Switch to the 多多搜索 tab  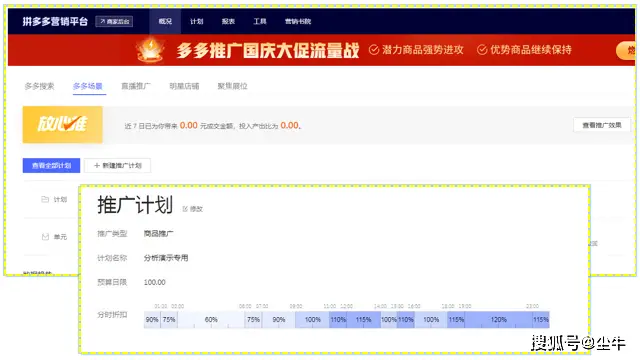click(x=39, y=86)
